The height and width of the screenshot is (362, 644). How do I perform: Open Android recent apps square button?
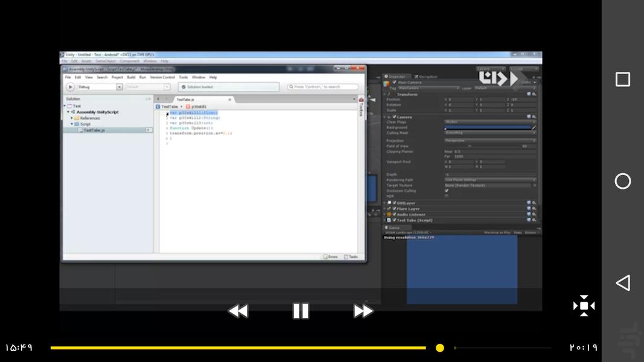click(x=622, y=80)
